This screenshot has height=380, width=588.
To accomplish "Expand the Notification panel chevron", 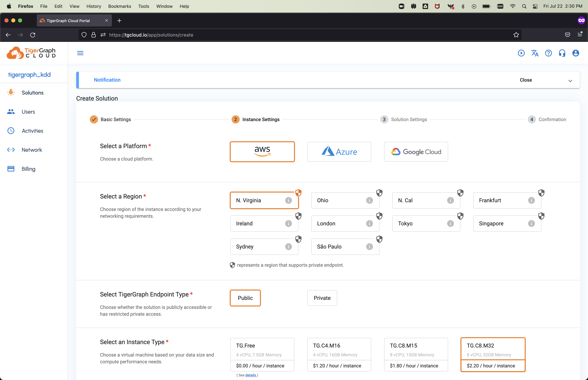I will 570,81.
